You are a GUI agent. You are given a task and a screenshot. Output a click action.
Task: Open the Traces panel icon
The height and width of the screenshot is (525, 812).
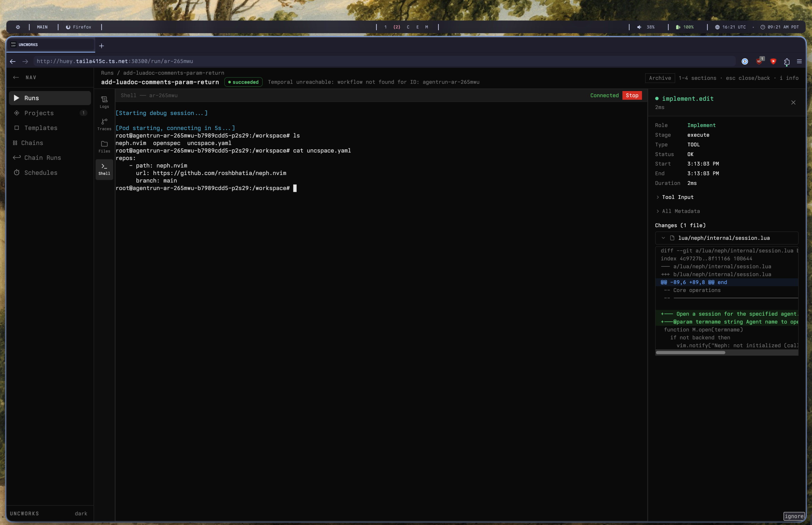point(104,124)
